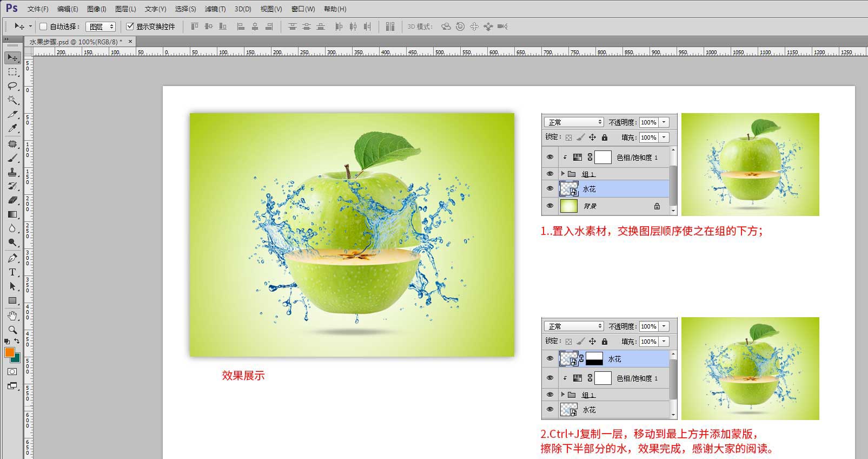This screenshot has height=459, width=868.
Task: Select the Dodge tool
Action: [12, 242]
